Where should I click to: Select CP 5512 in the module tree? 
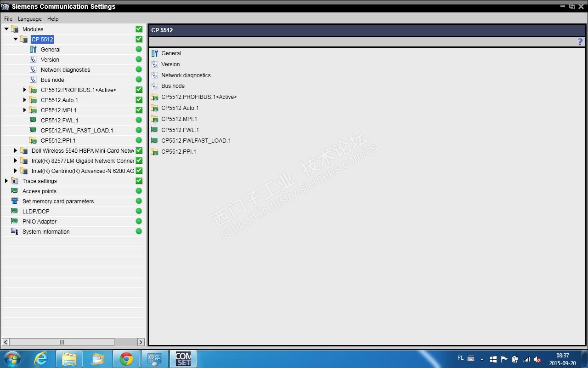pos(42,39)
